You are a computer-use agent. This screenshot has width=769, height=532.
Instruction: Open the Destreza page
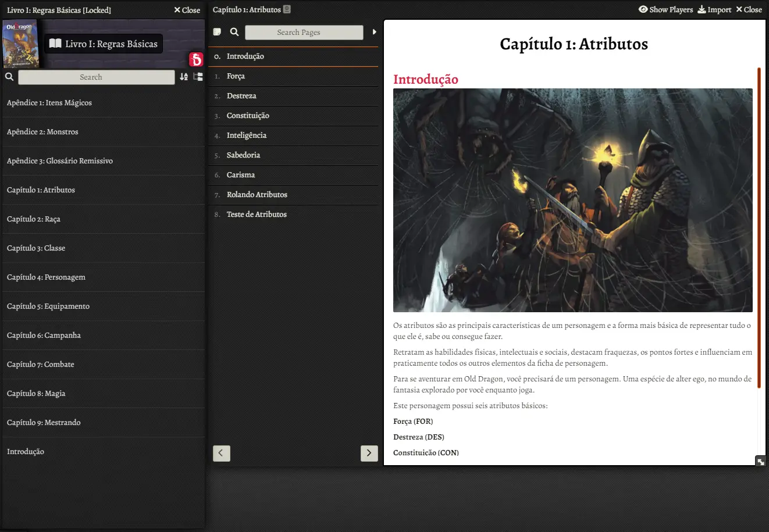pyautogui.click(x=293, y=96)
